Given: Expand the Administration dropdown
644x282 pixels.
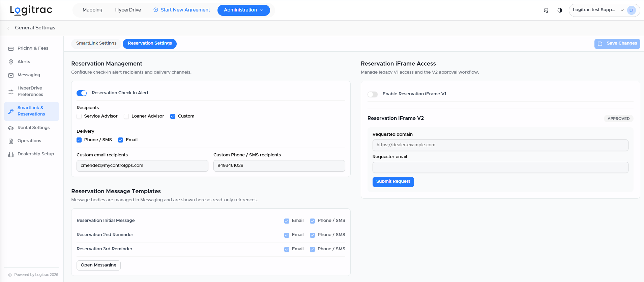Looking at the screenshot, I should pos(243,10).
